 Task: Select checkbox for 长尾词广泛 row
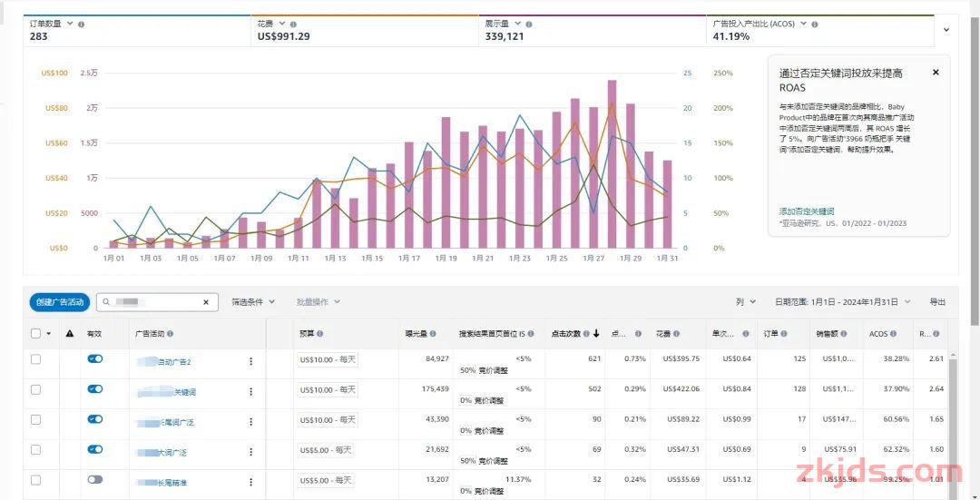tap(35, 419)
